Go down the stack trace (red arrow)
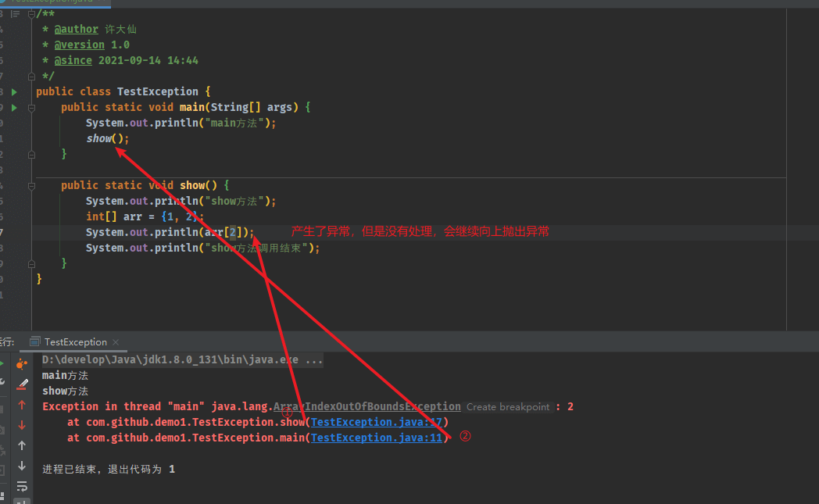 [22, 425]
